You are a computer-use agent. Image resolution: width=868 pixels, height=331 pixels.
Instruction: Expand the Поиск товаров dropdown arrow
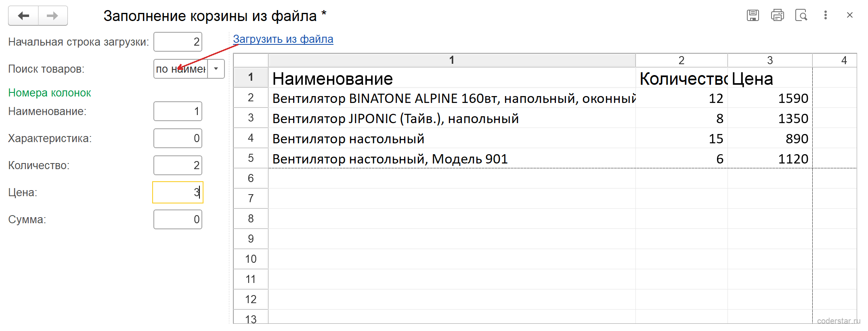point(216,69)
